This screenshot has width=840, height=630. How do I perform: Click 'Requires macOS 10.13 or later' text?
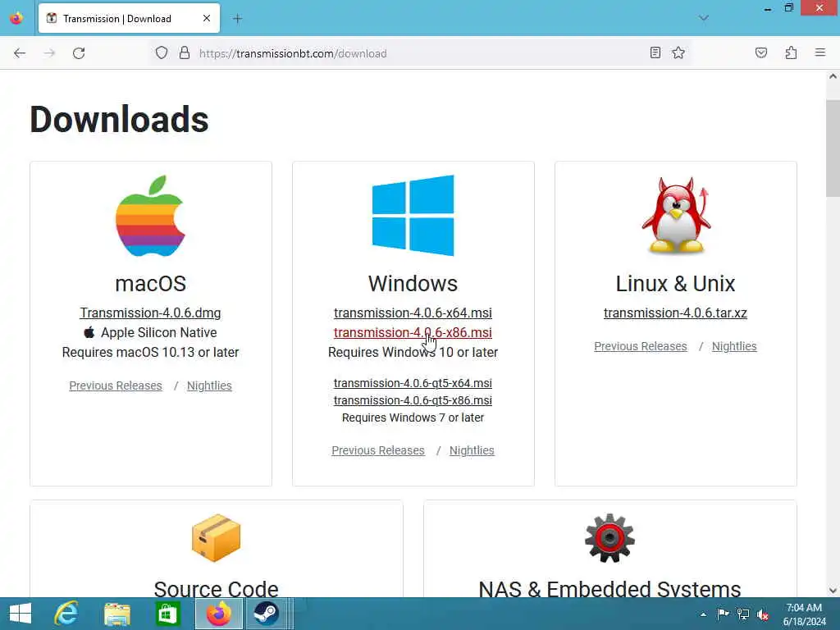(x=151, y=353)
